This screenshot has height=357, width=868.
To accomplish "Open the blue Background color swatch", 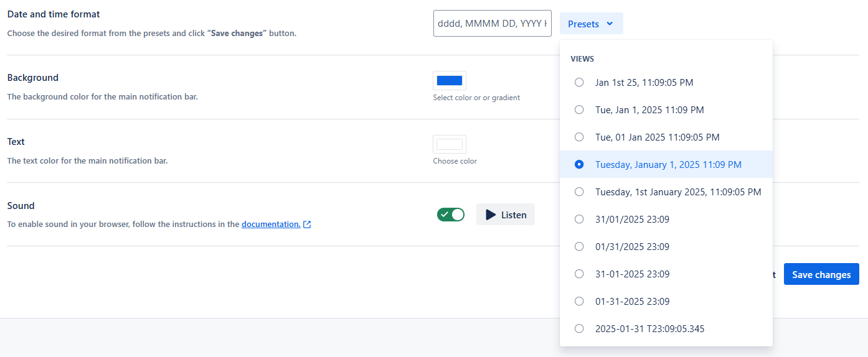I will tap(450, 80).
